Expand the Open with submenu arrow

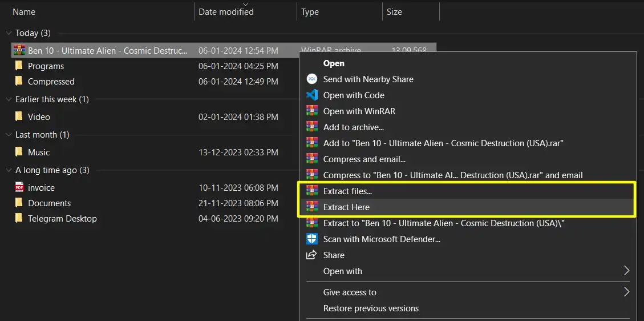tap(626, 271)
